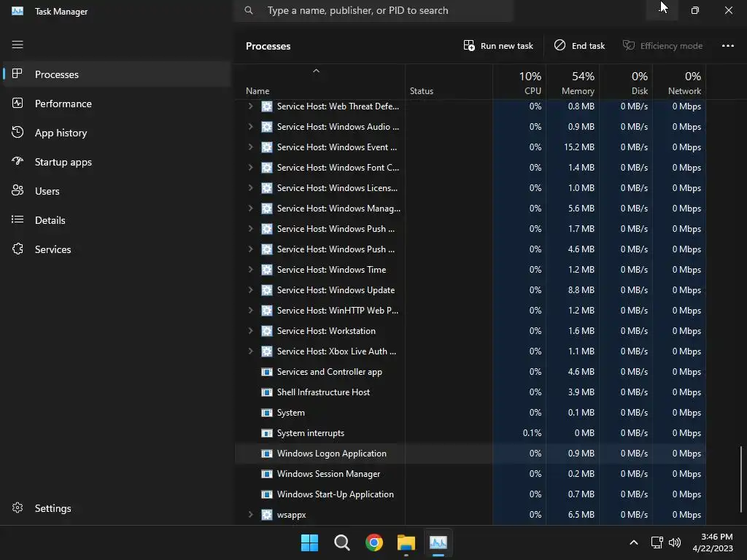Expand Service Host: Web Threat Defense row
Viewport: 747px width, 560px height.
tap(250, 106)
